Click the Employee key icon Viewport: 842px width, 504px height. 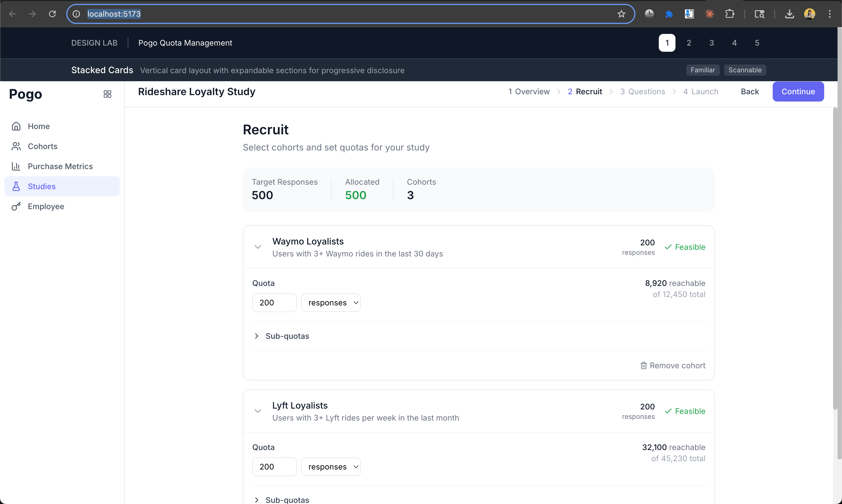coord(16,206)
